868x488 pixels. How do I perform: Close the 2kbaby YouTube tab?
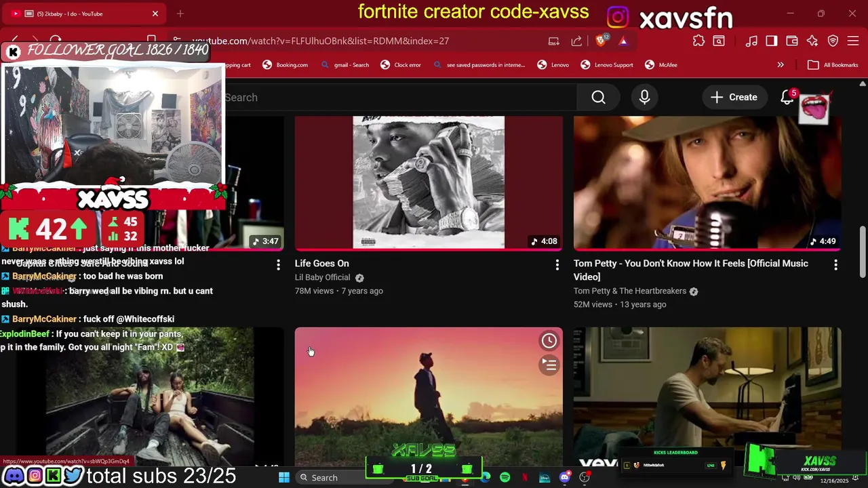[155, 14]
